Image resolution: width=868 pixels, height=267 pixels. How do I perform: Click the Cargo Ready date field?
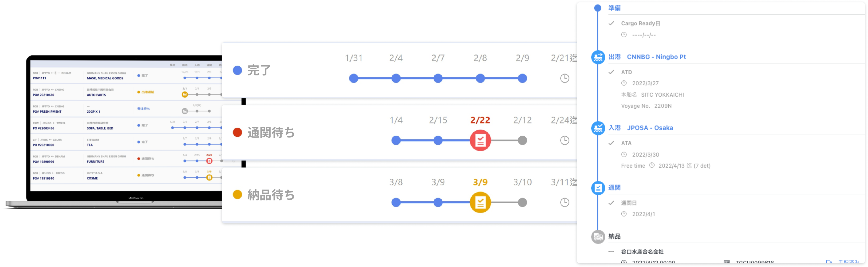(644, 35)
